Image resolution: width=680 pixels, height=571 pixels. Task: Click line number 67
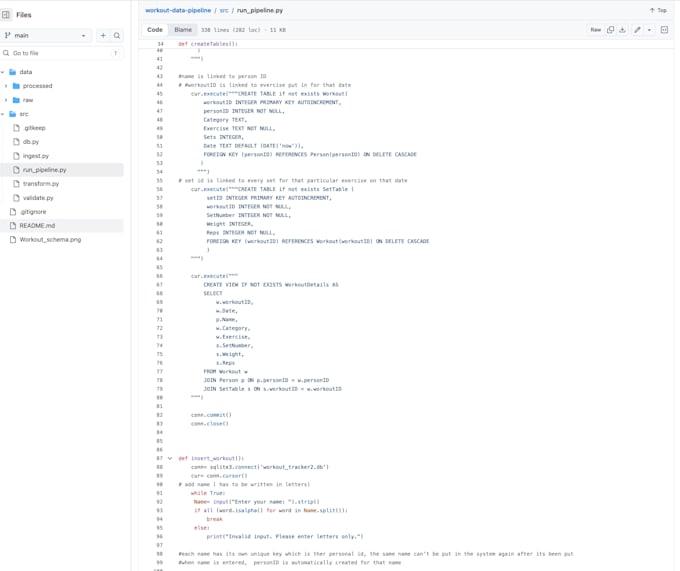160,285
